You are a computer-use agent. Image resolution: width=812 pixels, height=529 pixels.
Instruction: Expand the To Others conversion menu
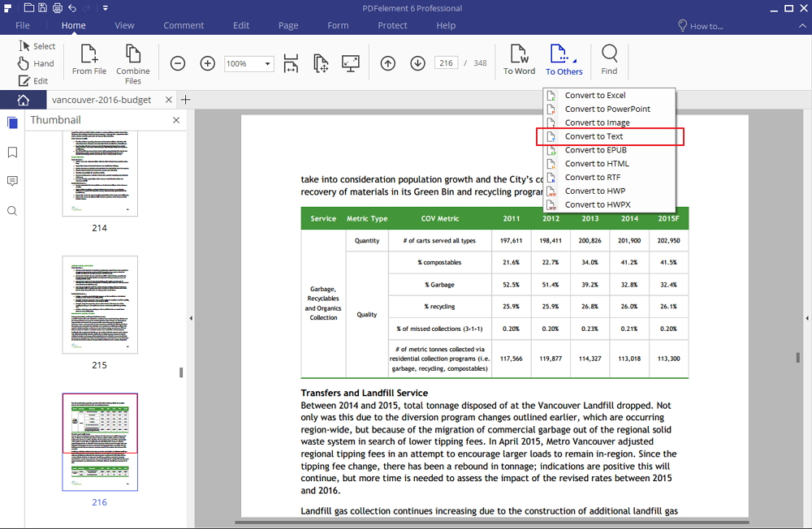click(564, 58)
